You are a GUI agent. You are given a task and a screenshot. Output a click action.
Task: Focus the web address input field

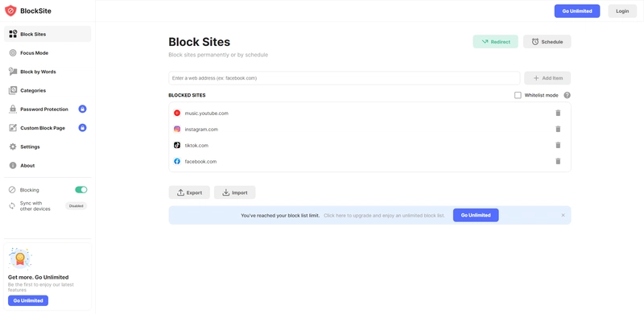click(345, 78)
